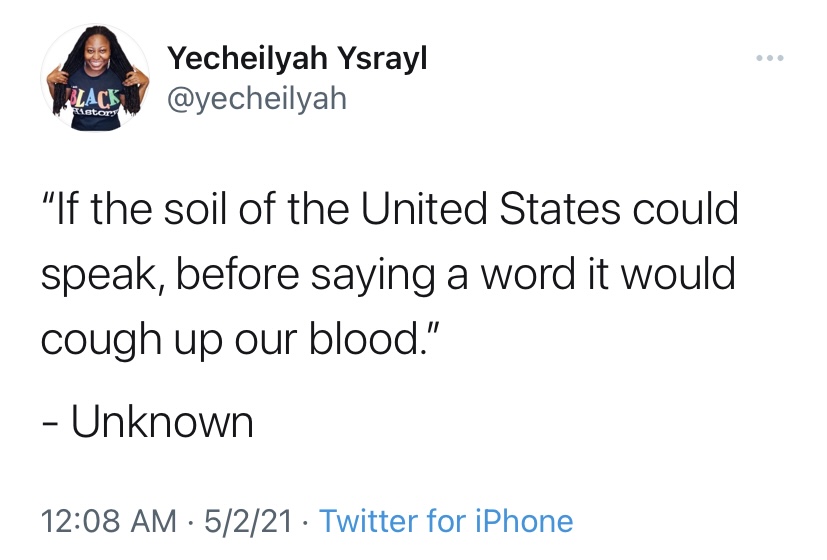Click the @yecheilyah handle
This screenshot has width=827, height=560.
[257, 100]
